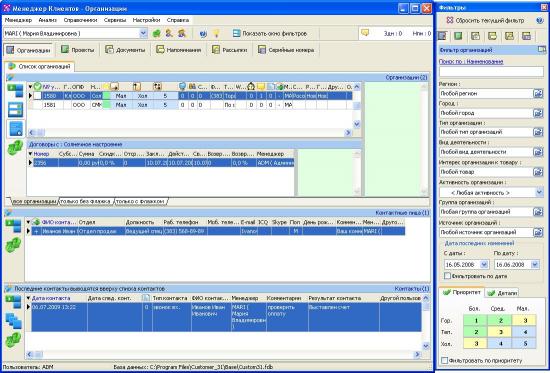Open the Справочники menu

[80, 20]
